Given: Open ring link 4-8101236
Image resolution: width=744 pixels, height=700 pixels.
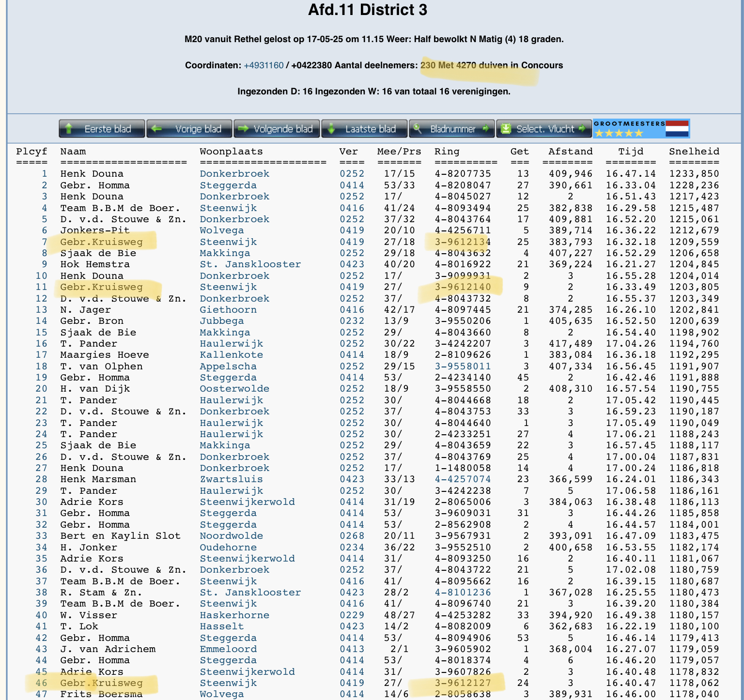Looking at the screenshot, I should click(x=463, y=593).
